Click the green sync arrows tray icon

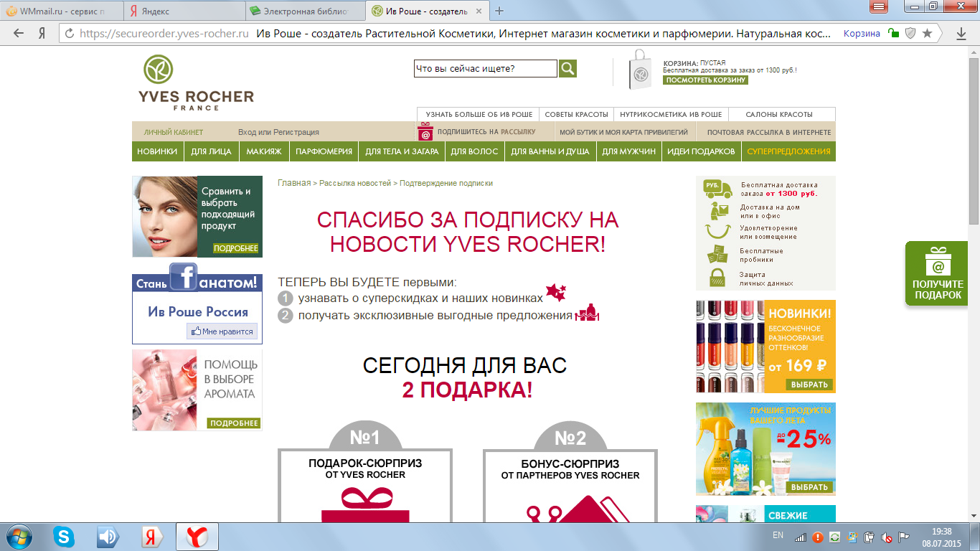[835, 537]
